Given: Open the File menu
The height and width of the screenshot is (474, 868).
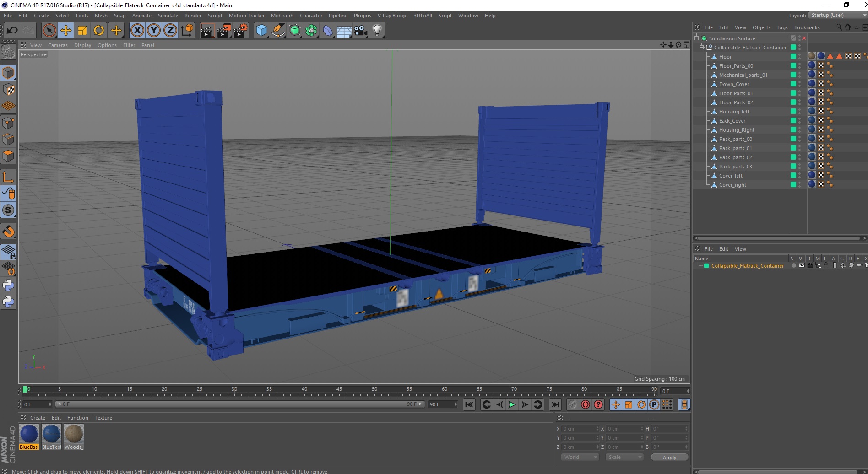Looking at the screenshot, I should [8, 16].
